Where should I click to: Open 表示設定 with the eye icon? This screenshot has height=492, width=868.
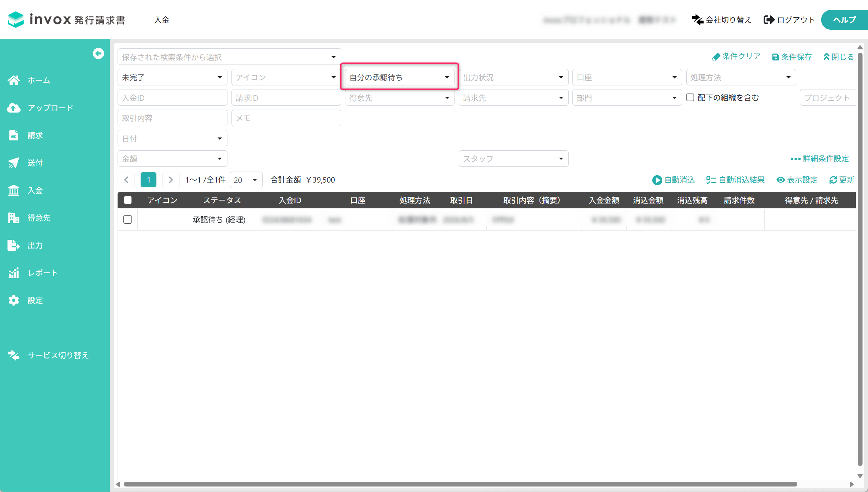click(780, 180)
